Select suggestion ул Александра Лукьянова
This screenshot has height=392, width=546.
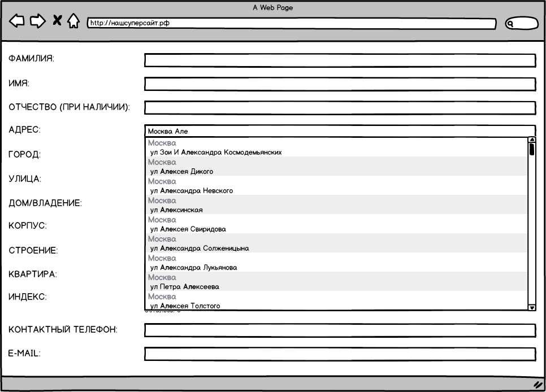tap(336, 262)
